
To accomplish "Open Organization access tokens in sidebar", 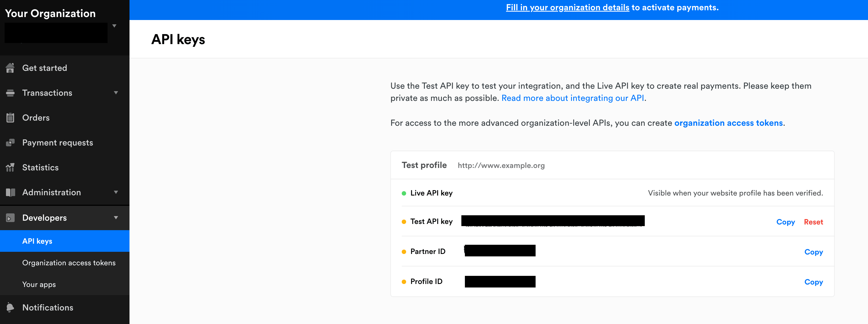I will [69, 263].
